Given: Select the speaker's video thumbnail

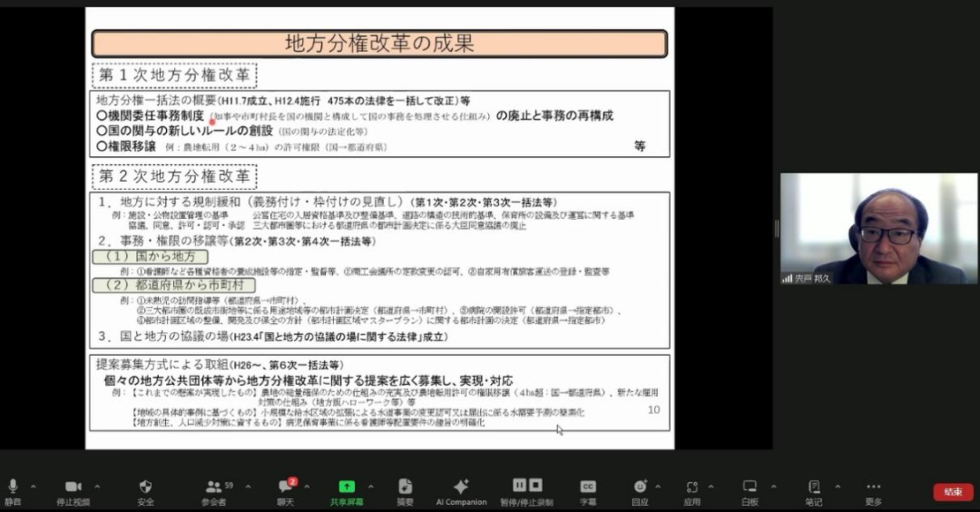Looking at the screenshot, I should tap(878, 229).
